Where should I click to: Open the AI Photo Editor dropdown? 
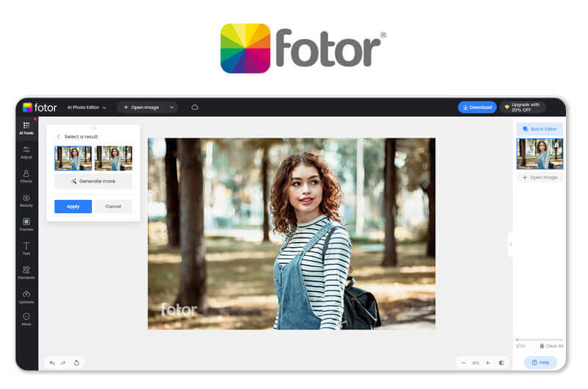click(87, 107)
